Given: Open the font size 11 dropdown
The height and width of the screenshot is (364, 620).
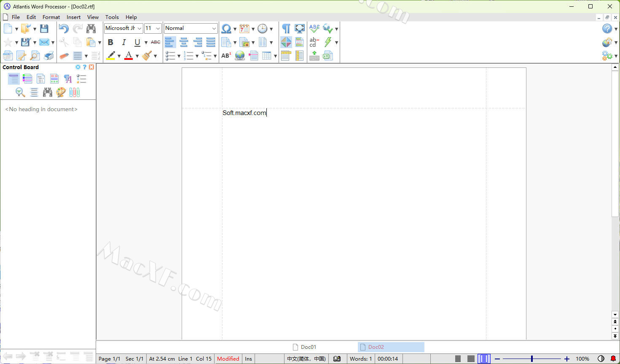Looking at the screenshot, I should [158, 28].
